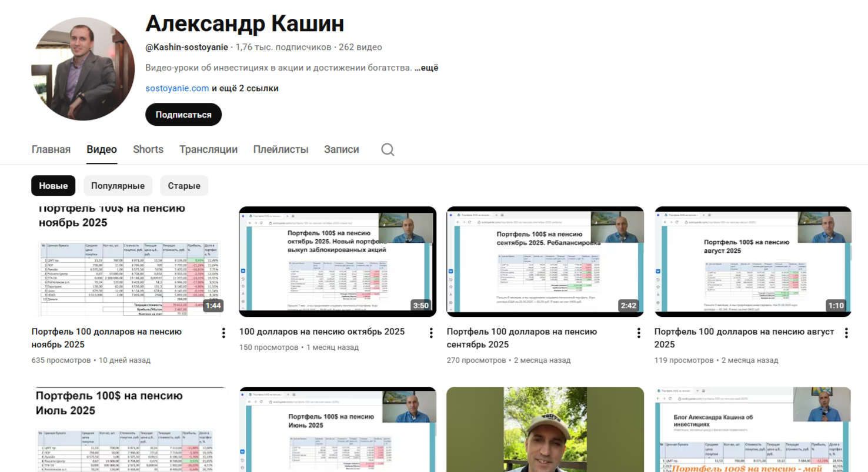Enable the "Новые" video filter

pyautogui.click(x=53, y=185)
